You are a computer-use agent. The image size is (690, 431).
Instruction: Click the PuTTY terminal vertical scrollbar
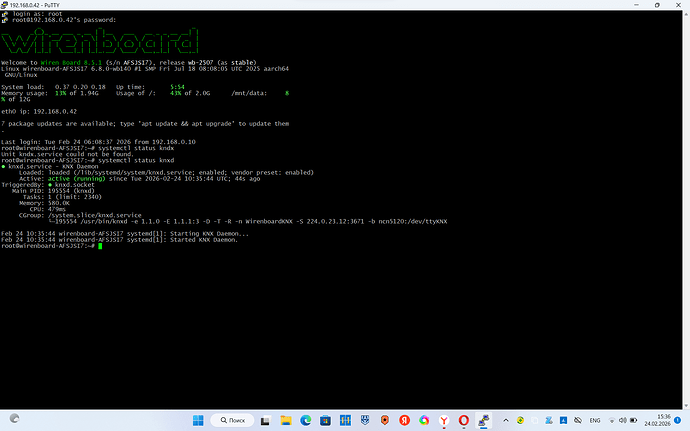point(686,210)
